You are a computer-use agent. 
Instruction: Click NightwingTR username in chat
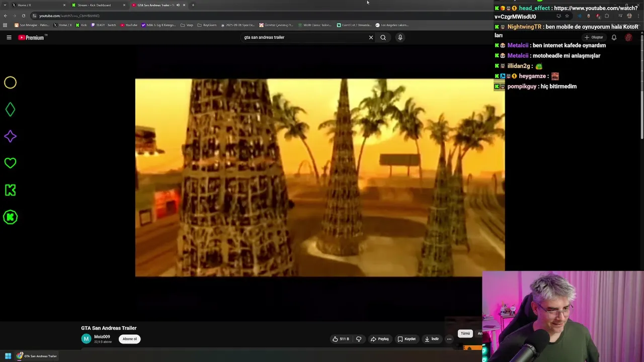tap(523, 27)
